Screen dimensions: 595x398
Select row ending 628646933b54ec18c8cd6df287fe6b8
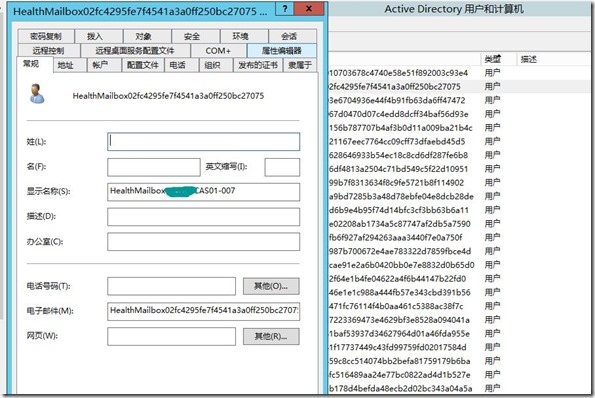(459, 155)
